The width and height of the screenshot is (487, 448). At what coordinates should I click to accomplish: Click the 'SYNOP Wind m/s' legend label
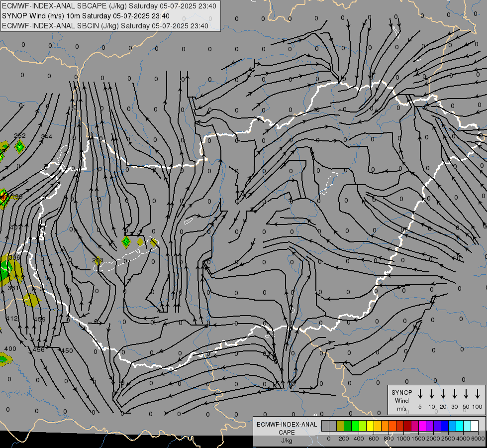[x=401, y=400]
